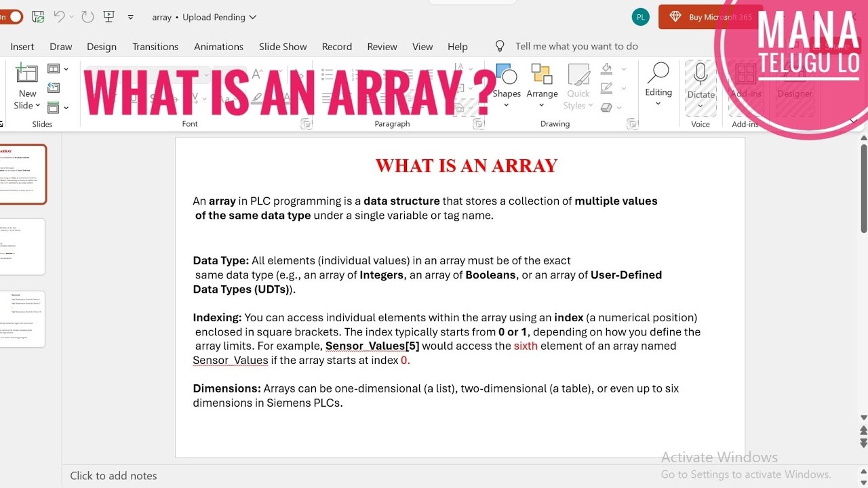Open the PL account profile avatar

point(640,17)
